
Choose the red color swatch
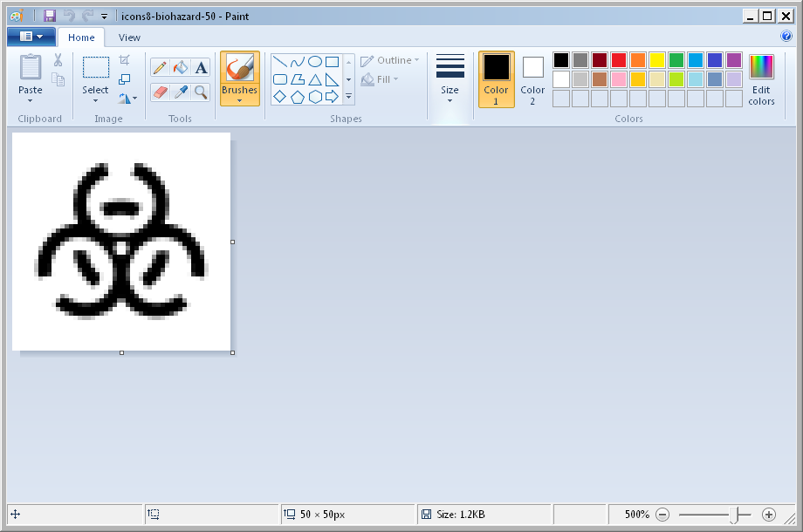[x=618, y=60]
